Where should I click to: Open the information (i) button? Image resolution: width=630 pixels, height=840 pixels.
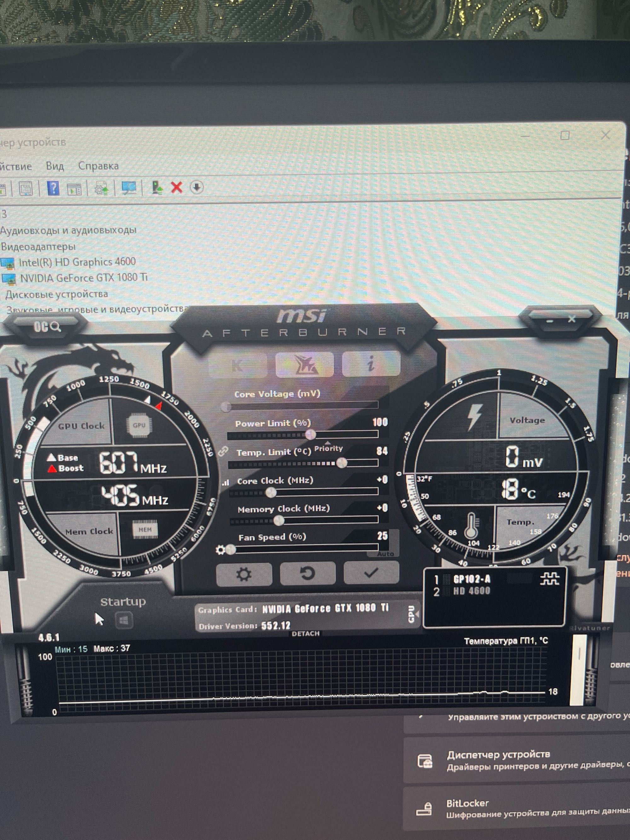[x=371, y=363]
